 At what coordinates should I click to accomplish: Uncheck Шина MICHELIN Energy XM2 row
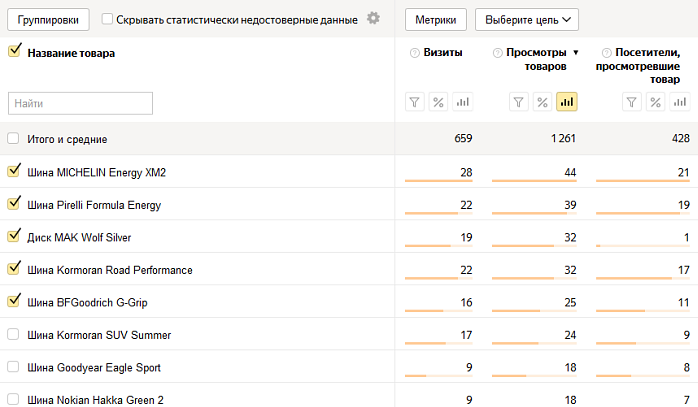(x=14, y=171)
